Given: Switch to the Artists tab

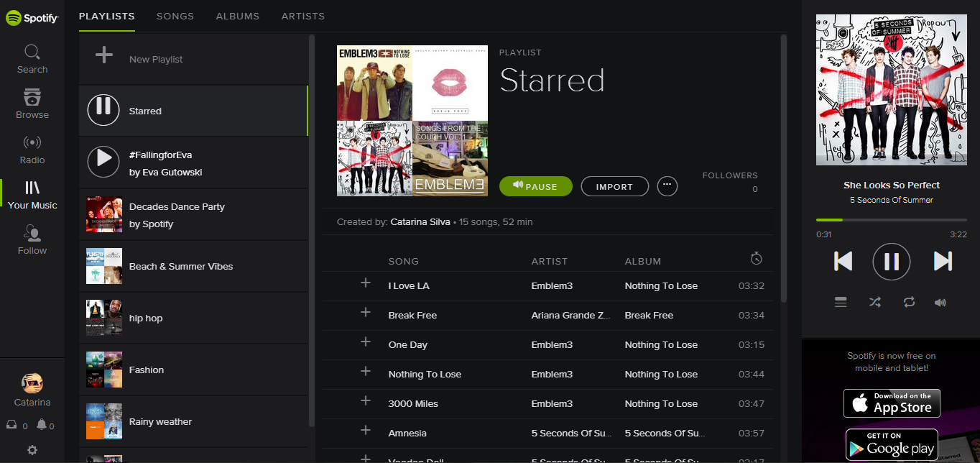Looking at the screenshot, I should coord(303,16).
